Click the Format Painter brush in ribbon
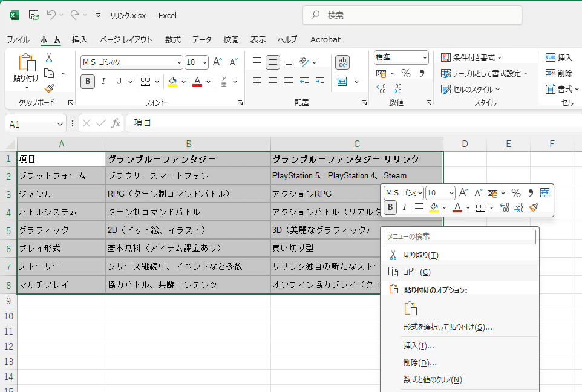 click(49, 88)
